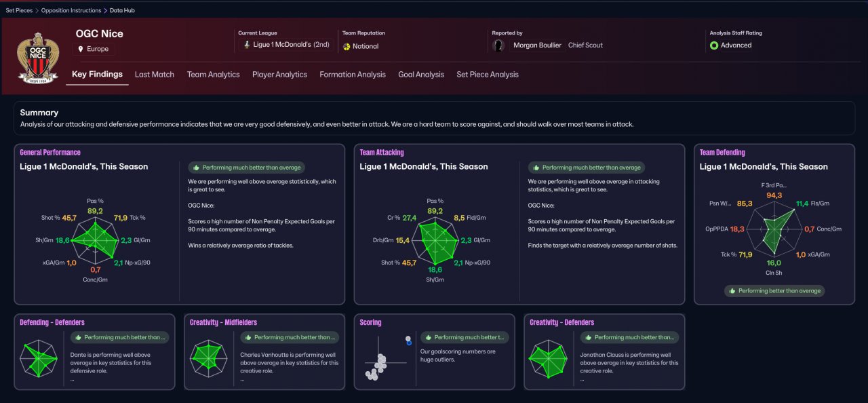Click thumbs-up icon in Defending - Defenders card
The width and height of the screenshot is (868, 403).
click(79, 337)
